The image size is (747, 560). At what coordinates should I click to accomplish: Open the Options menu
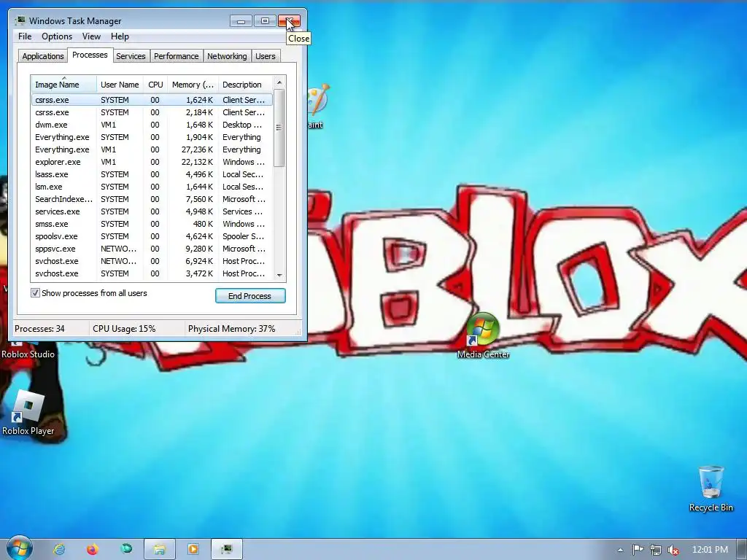coord(57,36)
